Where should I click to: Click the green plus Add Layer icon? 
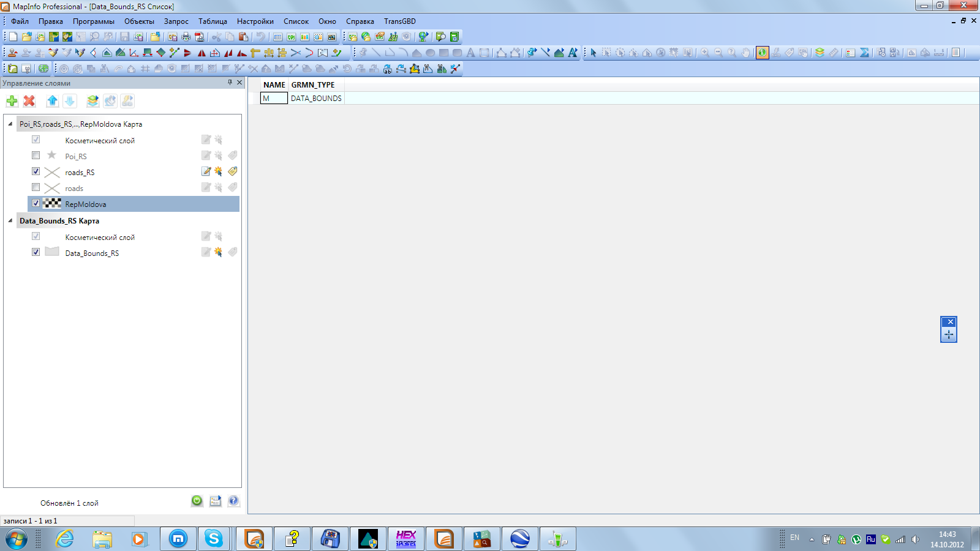point(12,101)
